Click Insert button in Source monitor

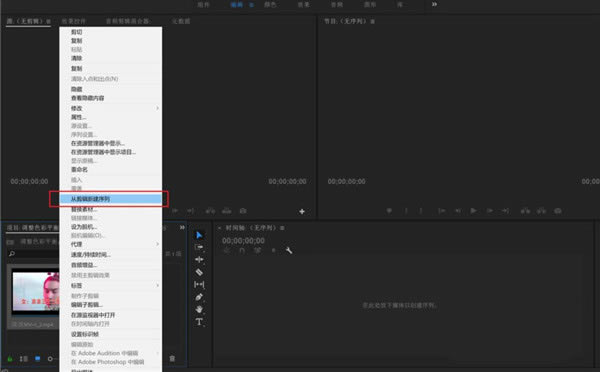[210, 210]
